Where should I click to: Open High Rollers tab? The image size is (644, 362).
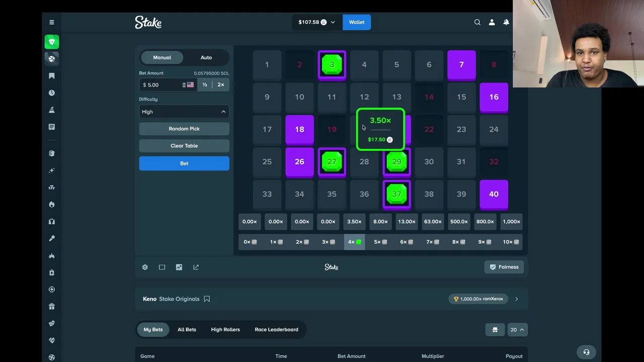[x=225, y=330]
